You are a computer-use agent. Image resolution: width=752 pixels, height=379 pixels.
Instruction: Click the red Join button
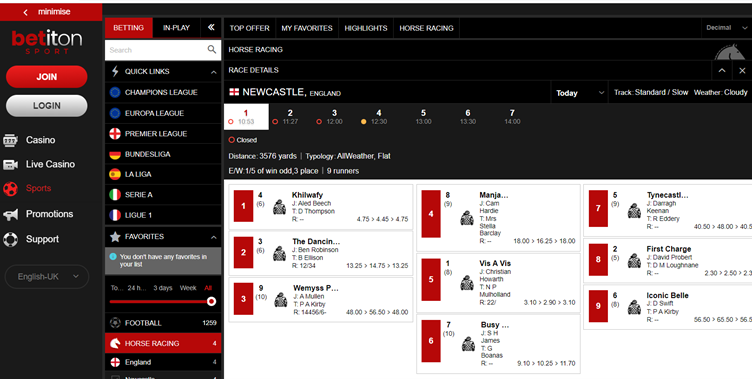tap(47, 77)
